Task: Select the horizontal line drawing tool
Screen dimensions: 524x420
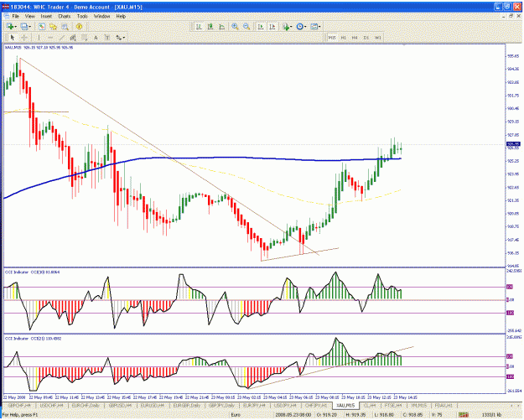Action: (x=50, y=38)
